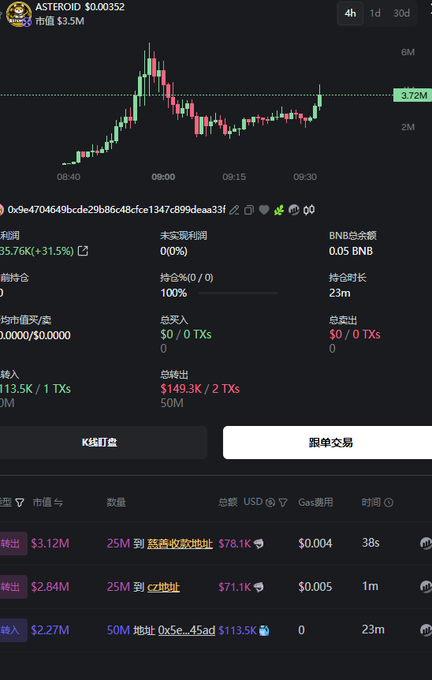
Task: Click the pencil icon to rename the address
Action: [234, 210]
